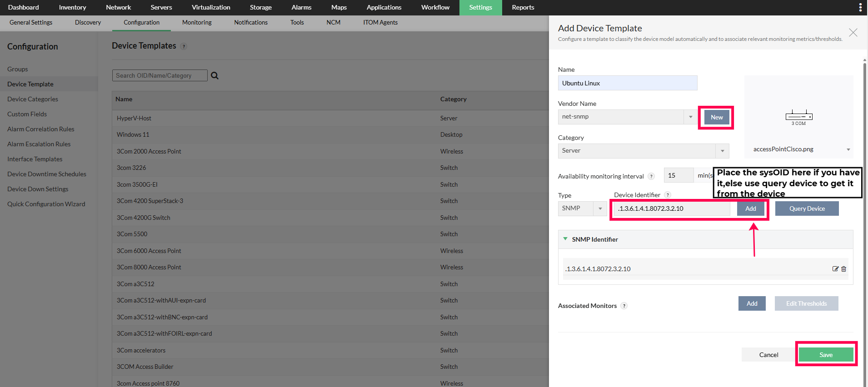Open the ITOM Agents sub-tab
The width and height of the screenshot is (868, 387).
tap(380, 23)
